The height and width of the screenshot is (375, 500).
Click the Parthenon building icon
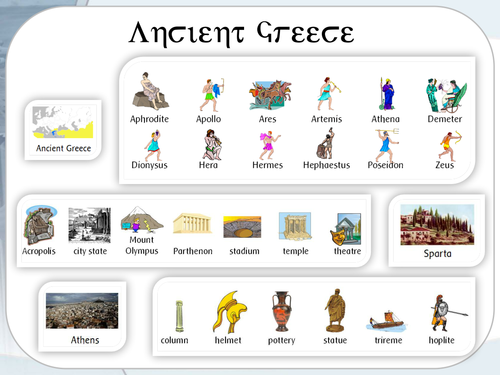pyautogui.click(x=192, y=223)
